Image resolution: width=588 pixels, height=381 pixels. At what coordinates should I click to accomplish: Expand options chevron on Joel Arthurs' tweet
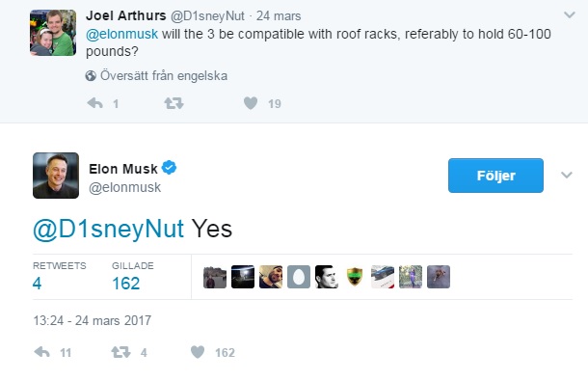pyautogui.click(x=570, y=15)
